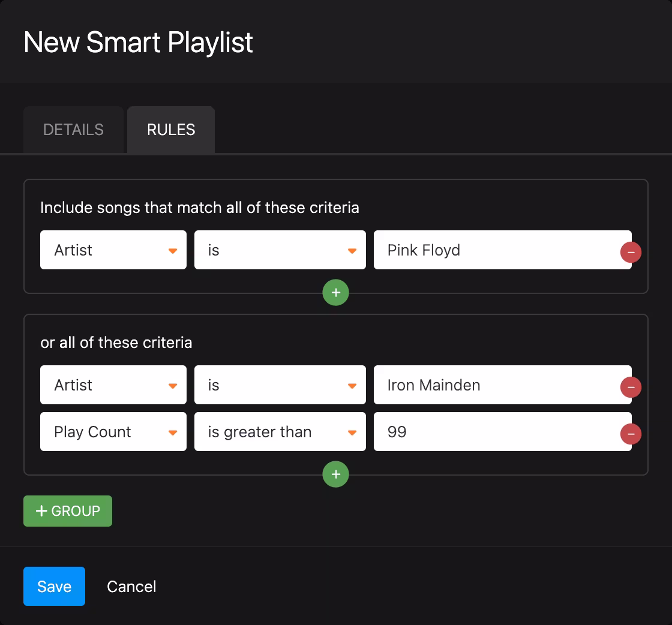Change the 'is' operator for Iron Mainden rule
672x625 pixels.
280,385
